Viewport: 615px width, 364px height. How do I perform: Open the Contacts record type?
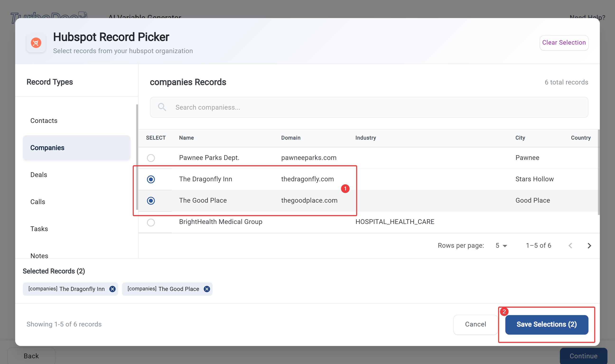point(76,121)
